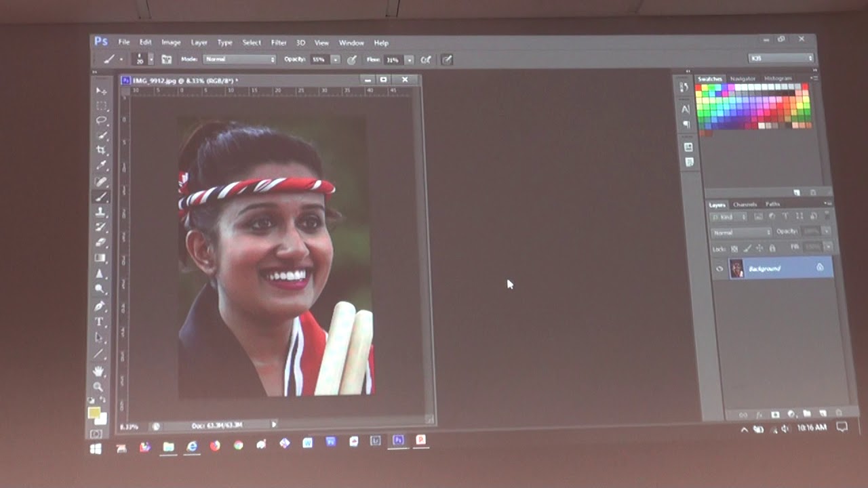Select the Healing Brush tool
The height and width of the screenshot is (488, 868).
click(101, 182)
